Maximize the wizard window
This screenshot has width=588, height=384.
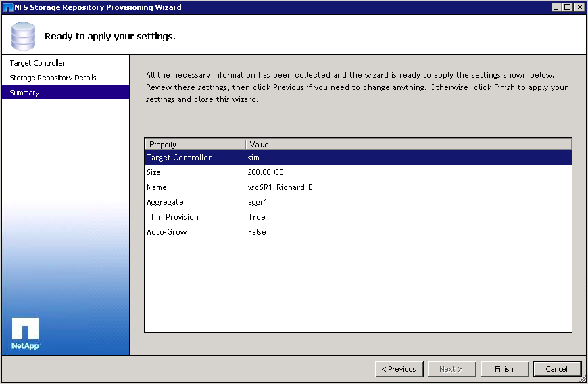pos(567,7)
